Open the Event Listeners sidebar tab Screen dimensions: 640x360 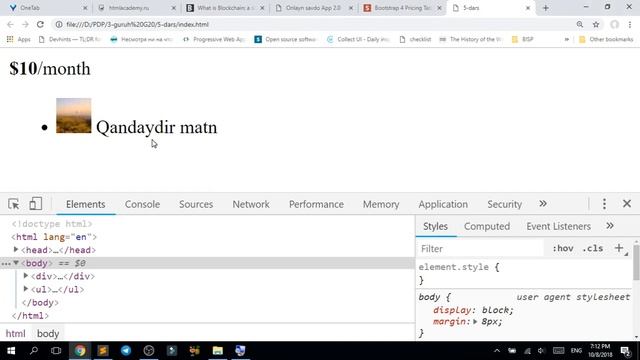[x=558, y=226]
